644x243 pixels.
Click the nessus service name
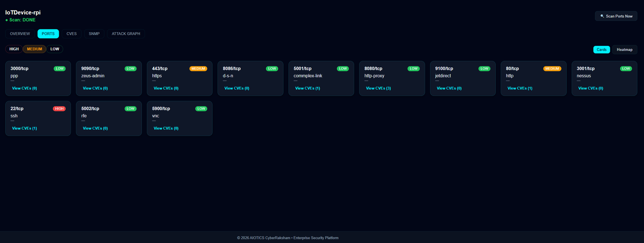click(584, 76)
